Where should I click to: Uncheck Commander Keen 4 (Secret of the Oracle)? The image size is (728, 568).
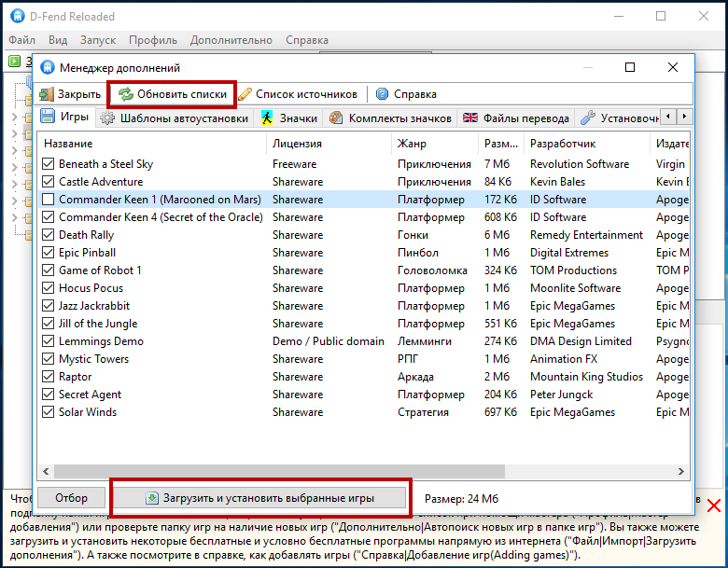(x=48, y=217)
